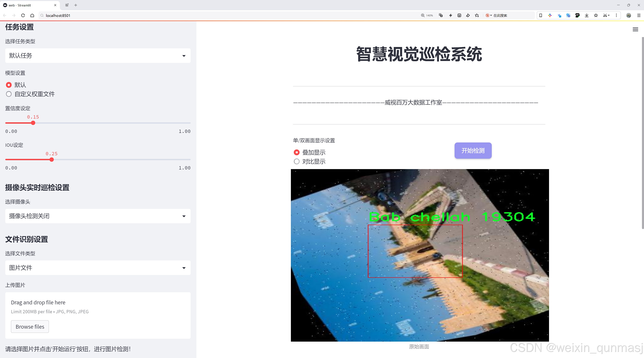The image size is (644, 358).
Task: Select the 自定义权重文件 radio option
Action: [x=9, y=94]
